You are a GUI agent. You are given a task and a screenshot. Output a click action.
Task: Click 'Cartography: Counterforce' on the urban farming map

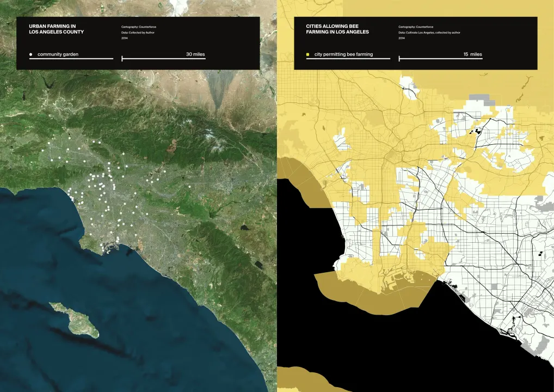point(138,27)
